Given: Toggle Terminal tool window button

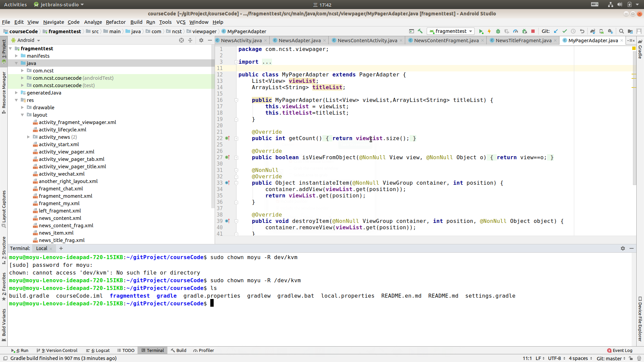Looking at the screenshot, I should point(153,350).
